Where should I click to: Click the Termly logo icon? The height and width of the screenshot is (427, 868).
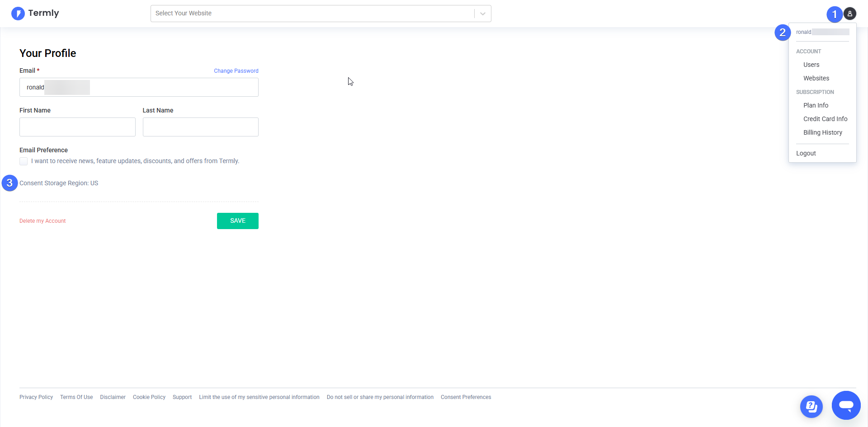[18, 14]
